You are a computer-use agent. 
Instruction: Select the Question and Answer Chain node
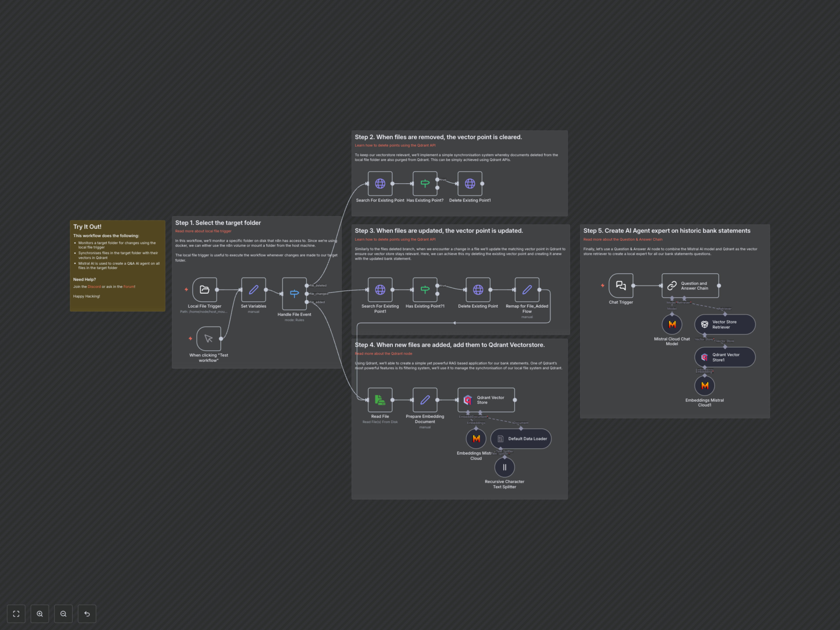(x=690, y=285)
